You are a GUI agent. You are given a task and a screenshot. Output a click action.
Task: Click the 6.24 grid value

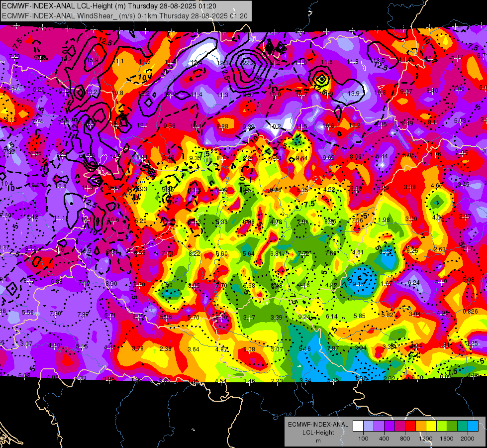(414, 283)
